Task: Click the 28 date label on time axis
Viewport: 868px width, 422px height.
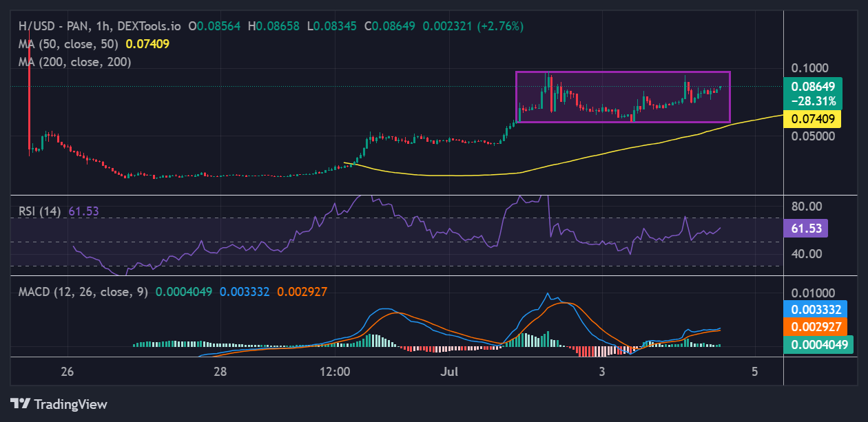Action: click(220, 372)
